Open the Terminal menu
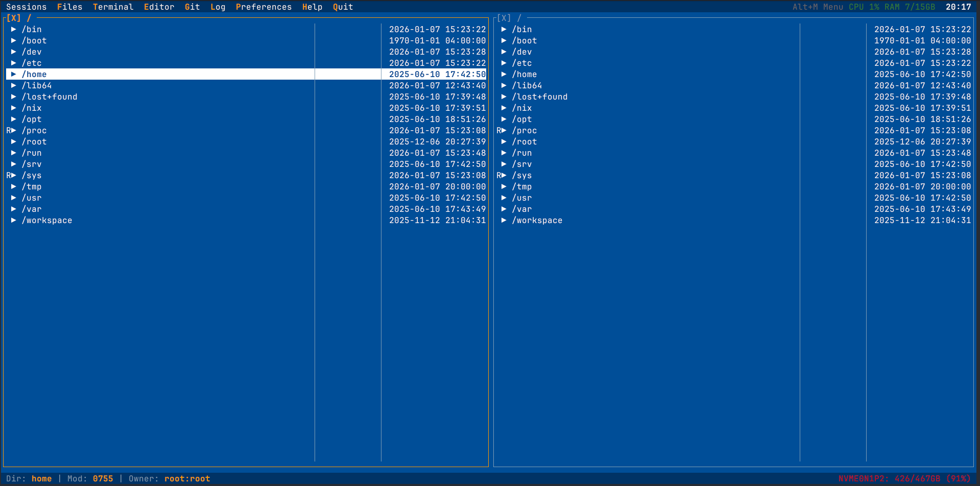Viewport: 980px width, 486px height. [x=113, y=7]
